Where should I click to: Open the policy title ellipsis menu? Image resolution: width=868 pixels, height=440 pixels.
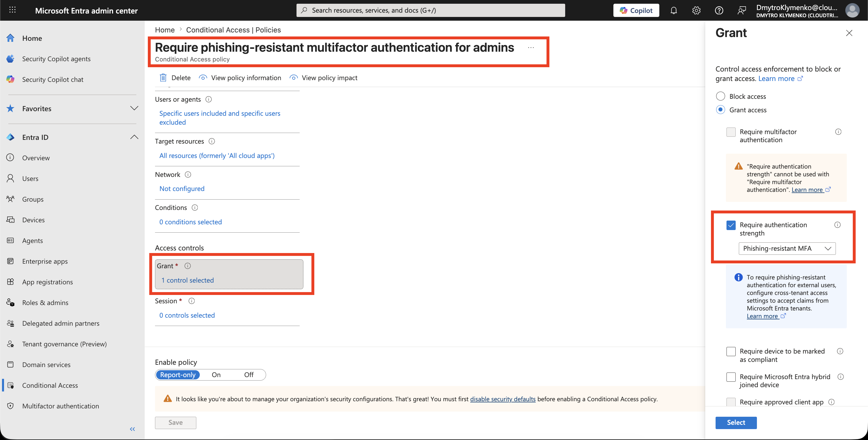tap(531, 48)
